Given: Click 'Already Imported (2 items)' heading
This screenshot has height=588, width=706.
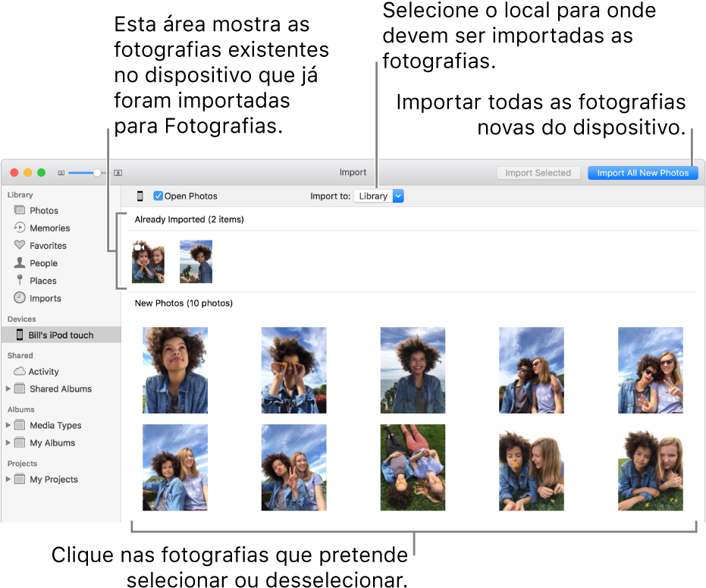Looking at the screenshot, I should [x=189, y=219].
